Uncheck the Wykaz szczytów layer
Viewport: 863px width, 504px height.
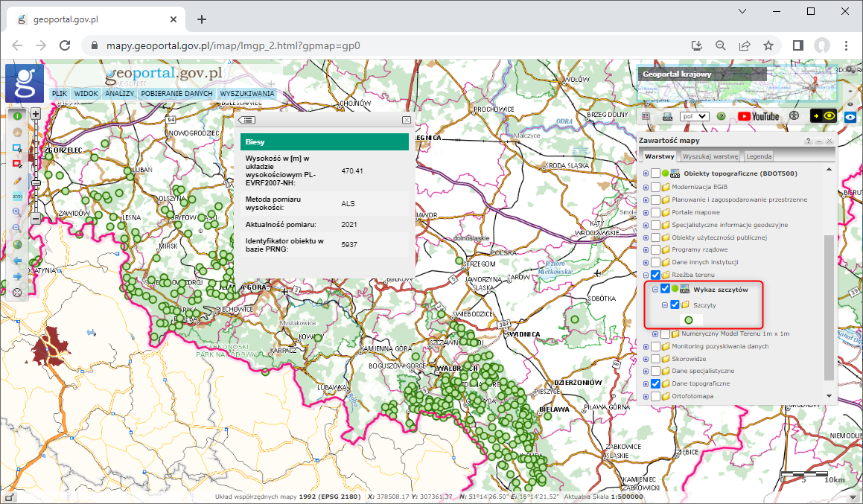pos(665,290)
